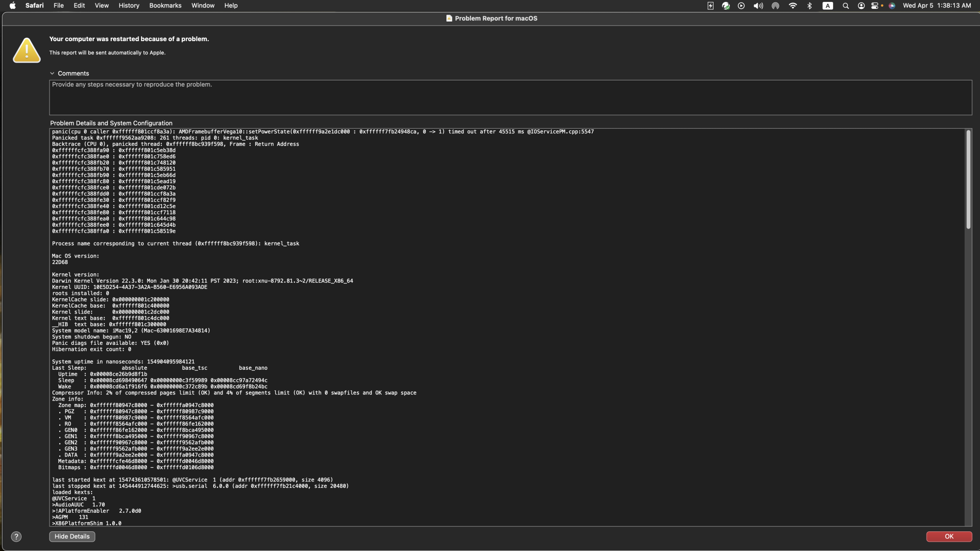Click the green checkmark sync status icon
Viewport: 980px width, 551px height.
[726, 5]
